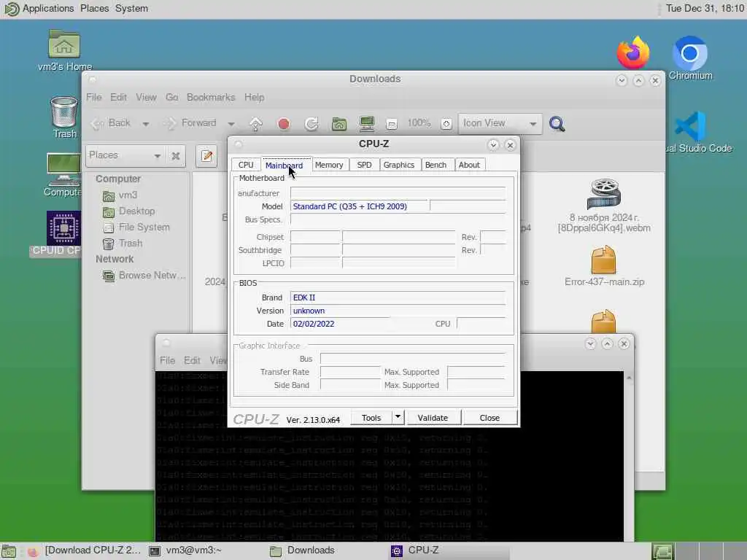Click the BIOS Version unknown value
This screenshot has height=560, width=747.
tap(398, 311)
